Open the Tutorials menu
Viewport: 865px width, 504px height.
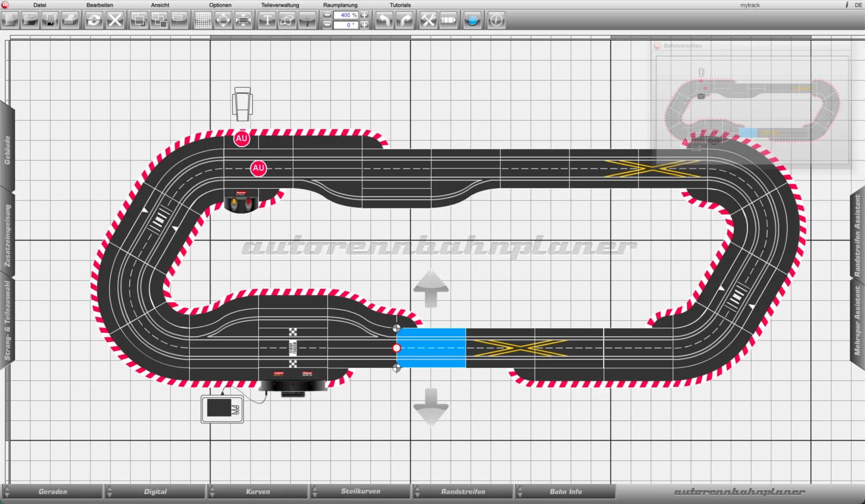point(400,5)
